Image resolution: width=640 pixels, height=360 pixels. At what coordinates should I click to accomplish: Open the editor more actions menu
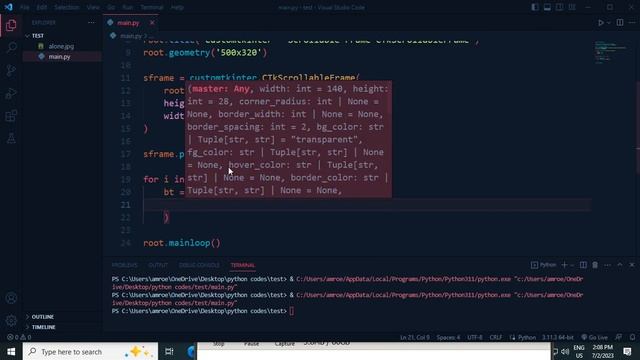[632, 23]
